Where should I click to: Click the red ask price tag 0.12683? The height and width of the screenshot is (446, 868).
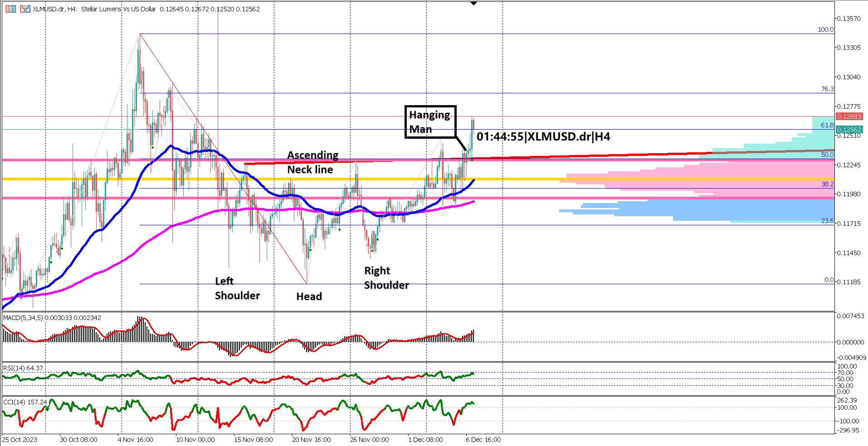tap(850, 116)
